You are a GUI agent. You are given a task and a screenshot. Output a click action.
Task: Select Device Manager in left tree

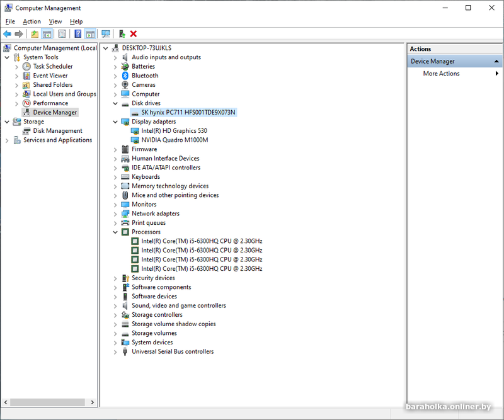(x=55, y=113)
